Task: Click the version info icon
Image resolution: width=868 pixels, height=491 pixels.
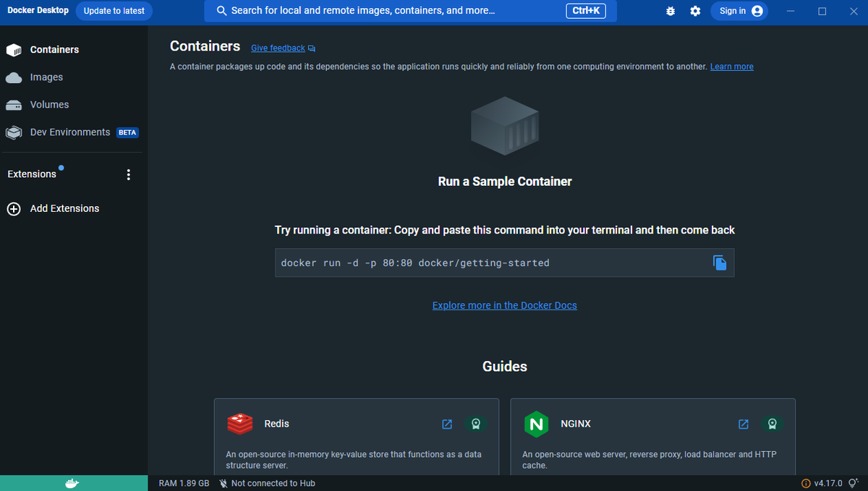Action: 806,483
